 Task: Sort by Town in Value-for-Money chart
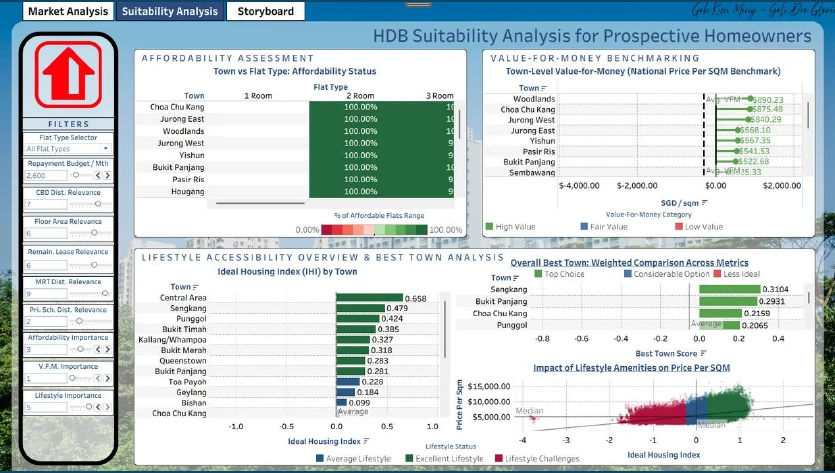[x=544, y=88]
